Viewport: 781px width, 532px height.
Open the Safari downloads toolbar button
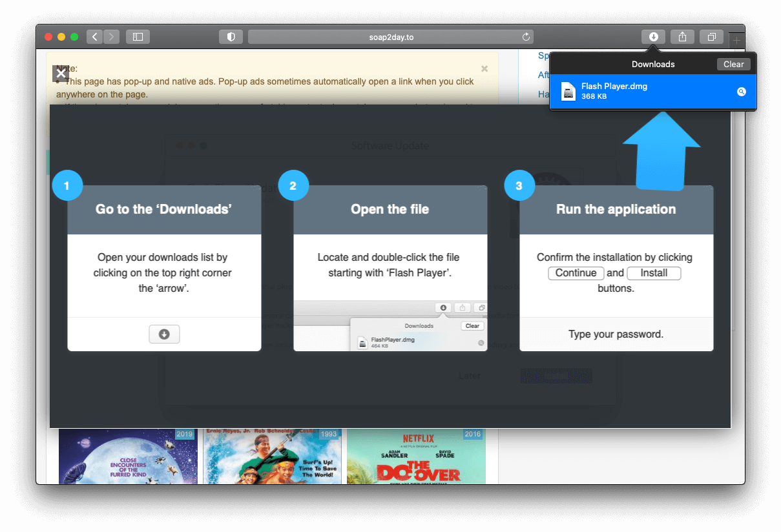coord(653,37)
